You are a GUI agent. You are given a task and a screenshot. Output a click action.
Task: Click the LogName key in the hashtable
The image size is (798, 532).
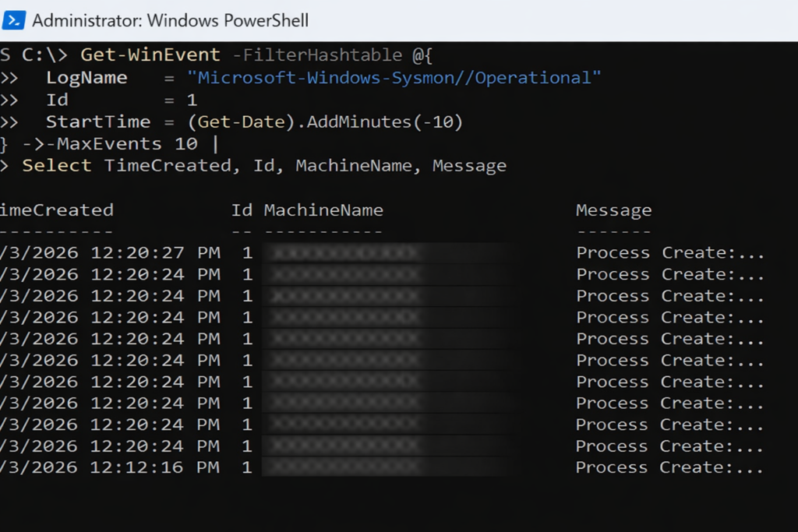tap(87, 78)
